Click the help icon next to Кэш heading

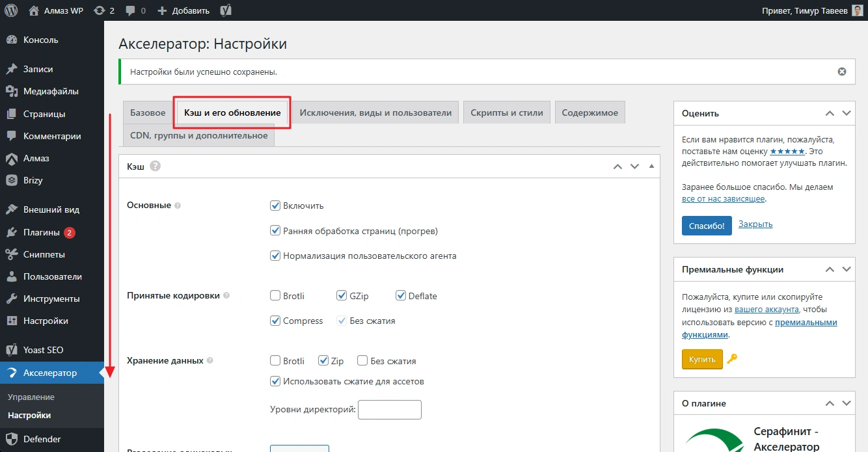(155, 166)
